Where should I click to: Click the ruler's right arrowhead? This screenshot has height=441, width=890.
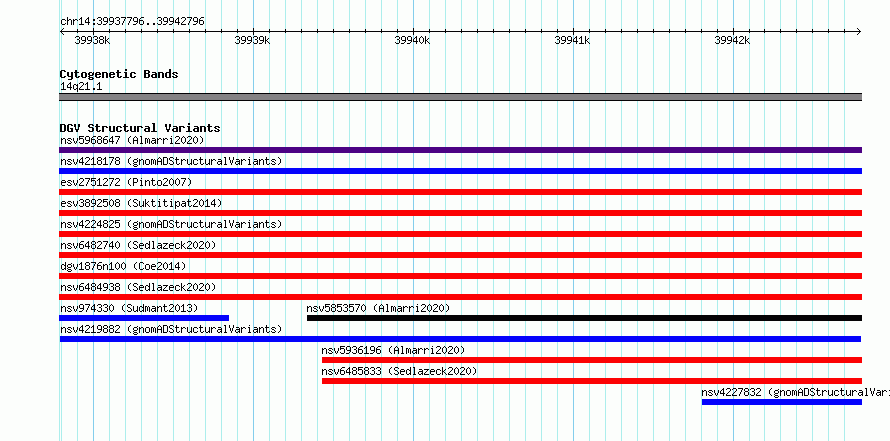click(x=859, y=32)
